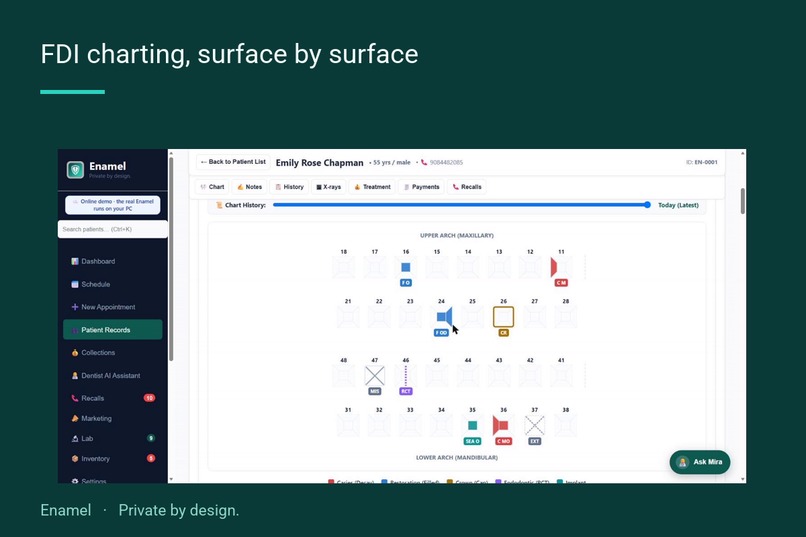Select tooth 44 on the lower arch
Image resolution: width=806 pixels, height=537 pixels.
tap(468, 376)
